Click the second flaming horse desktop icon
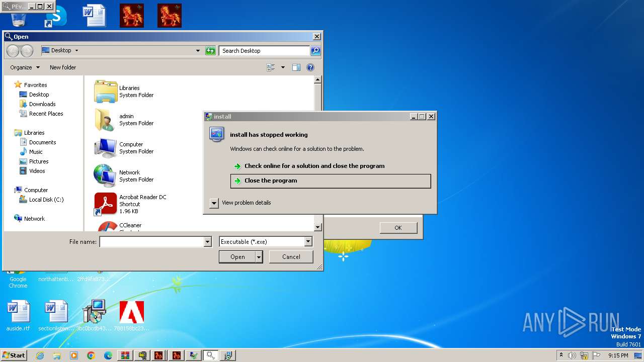644x362 pixels. [x=170, y=16]
